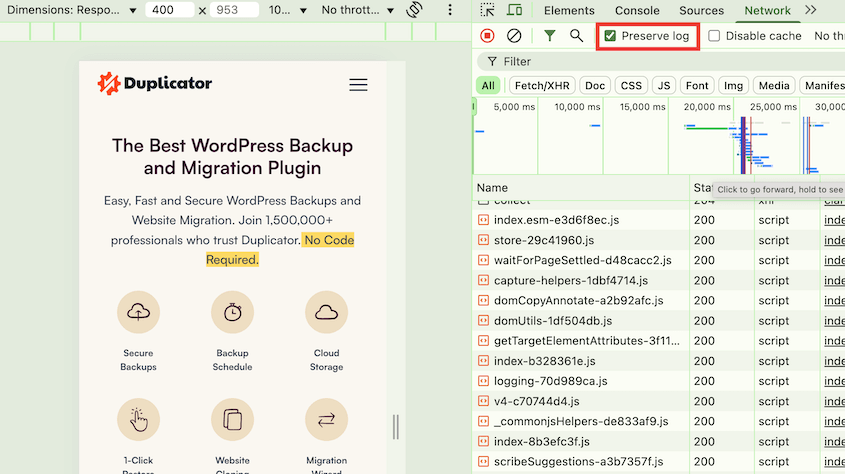Filter requests by Img
Screen dimensions: 845x474
pos(733,86)
